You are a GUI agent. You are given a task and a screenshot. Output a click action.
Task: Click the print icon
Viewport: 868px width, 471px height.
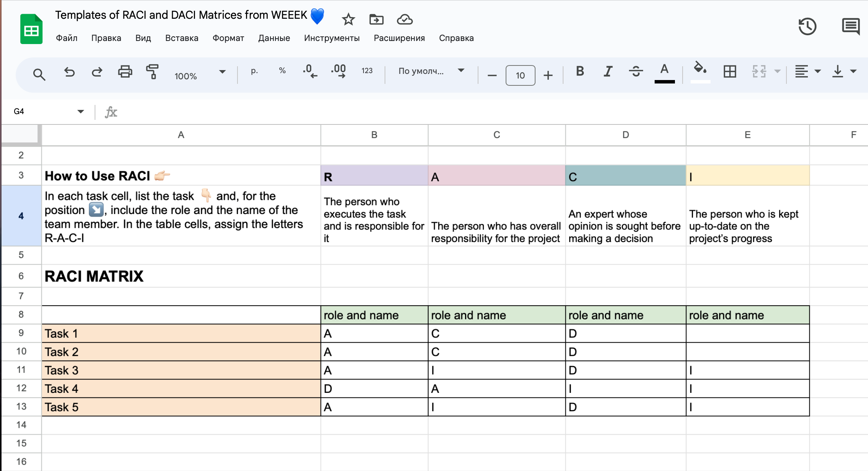coord(125,72)
